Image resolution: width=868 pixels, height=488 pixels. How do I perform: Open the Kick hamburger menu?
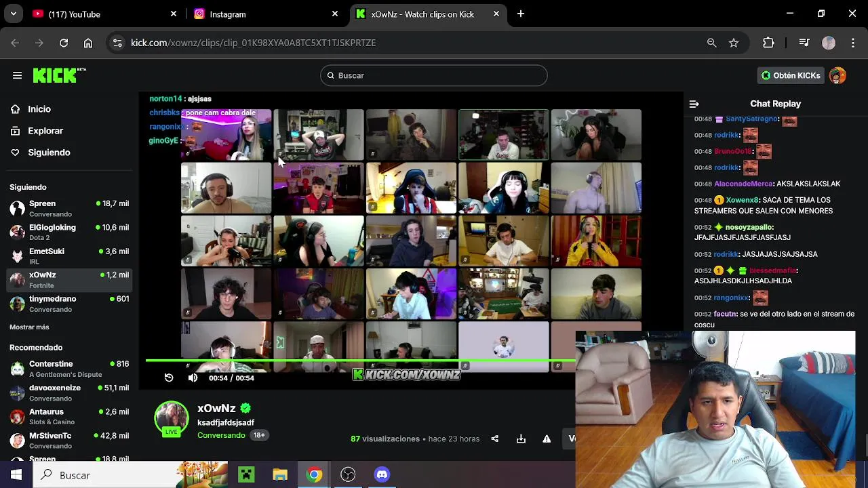[x=17, y=75]
